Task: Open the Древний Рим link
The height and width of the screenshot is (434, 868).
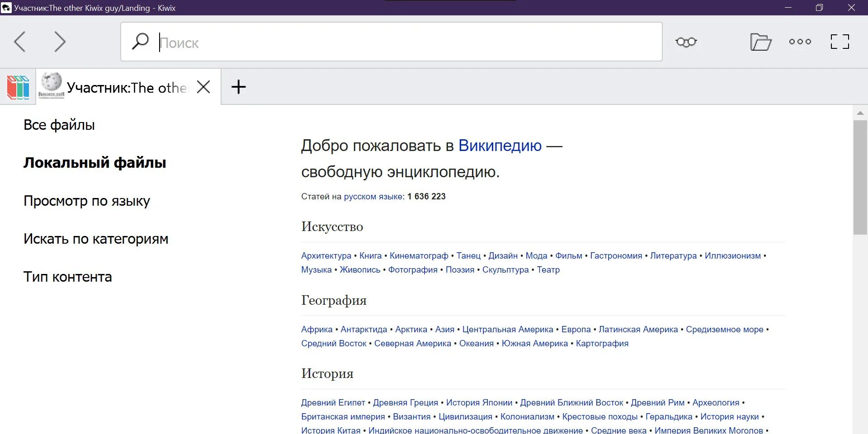Action: click(658, 403)
